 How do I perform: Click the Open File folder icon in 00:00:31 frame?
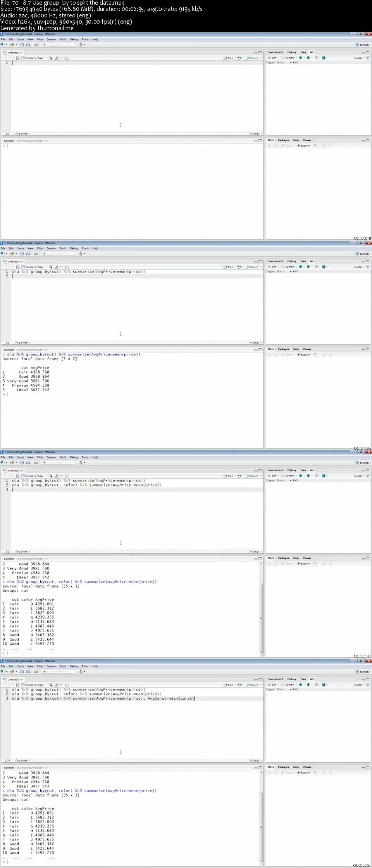point(12,45)
